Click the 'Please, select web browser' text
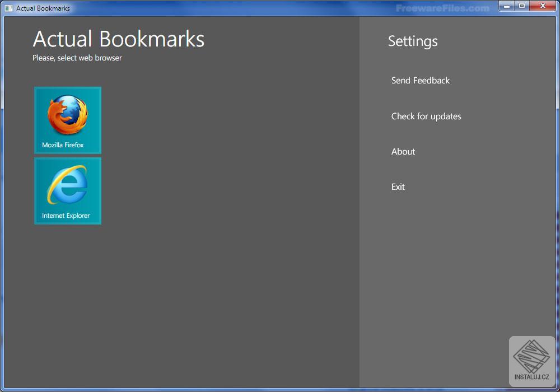 (x=77, y=58)
